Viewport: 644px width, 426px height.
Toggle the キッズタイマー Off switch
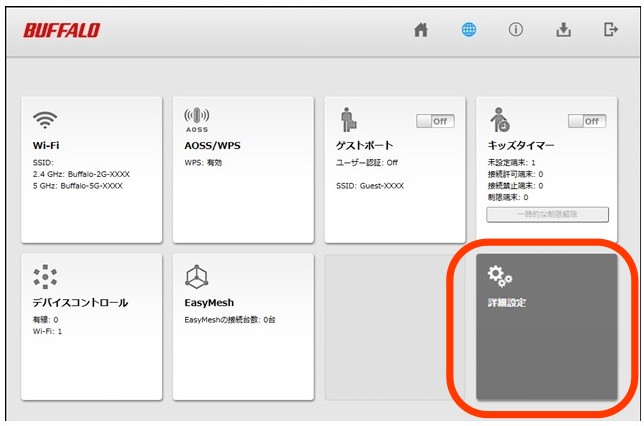point(587,121)
